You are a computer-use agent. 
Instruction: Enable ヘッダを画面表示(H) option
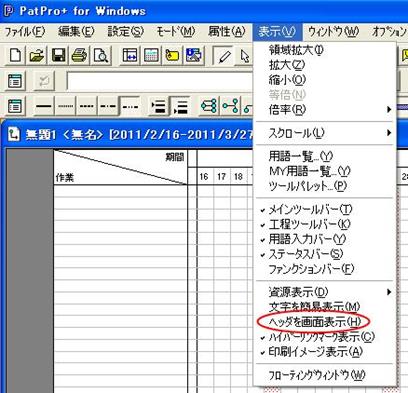coord(315,322)
